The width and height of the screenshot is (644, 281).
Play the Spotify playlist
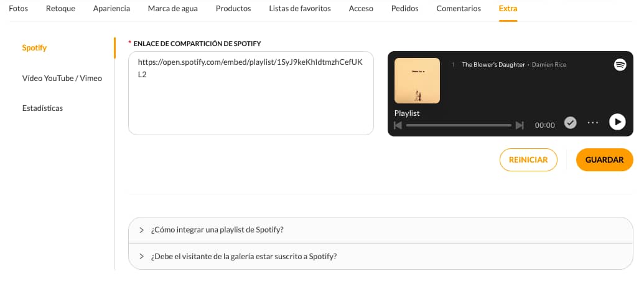[617, 121]
